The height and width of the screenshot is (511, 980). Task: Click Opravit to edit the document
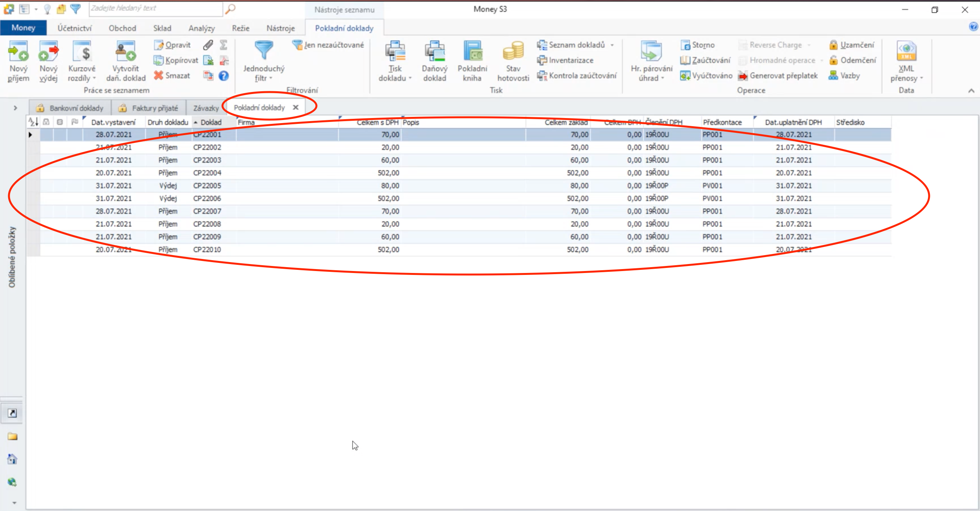pos(172,45)
